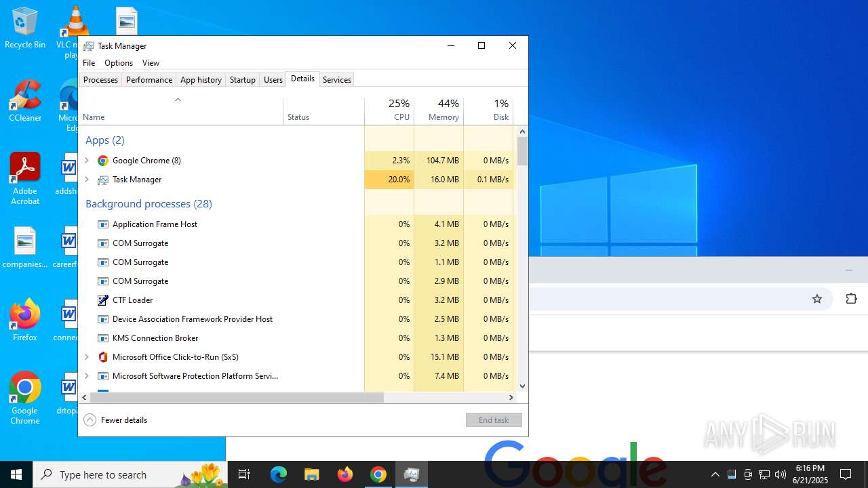Viewport: 868px width, 488px height.
Task: Open the volume control in system tray
Action: 781,474
